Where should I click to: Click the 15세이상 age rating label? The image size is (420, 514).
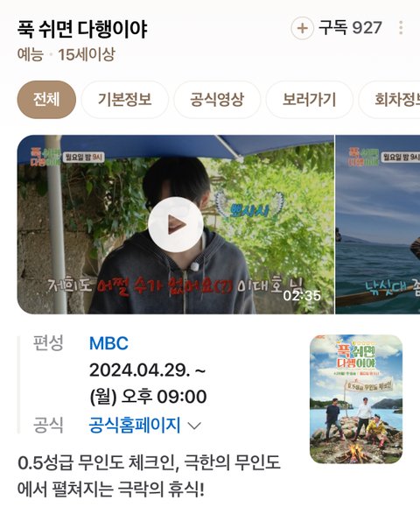point(87,55)
